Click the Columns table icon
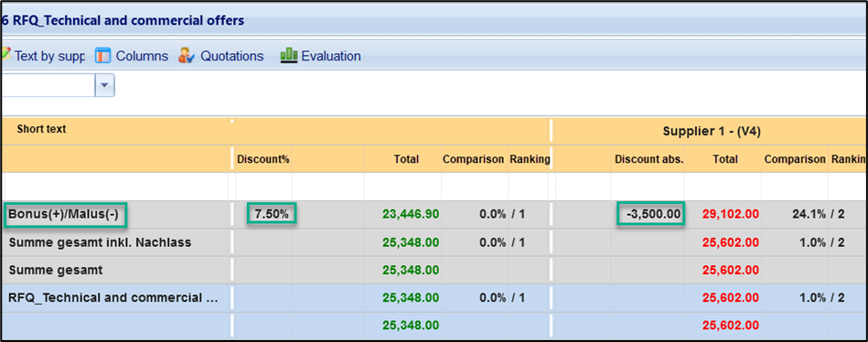Image resolution: width=868 pixels, height=342 pixels. tap(103, 56)
